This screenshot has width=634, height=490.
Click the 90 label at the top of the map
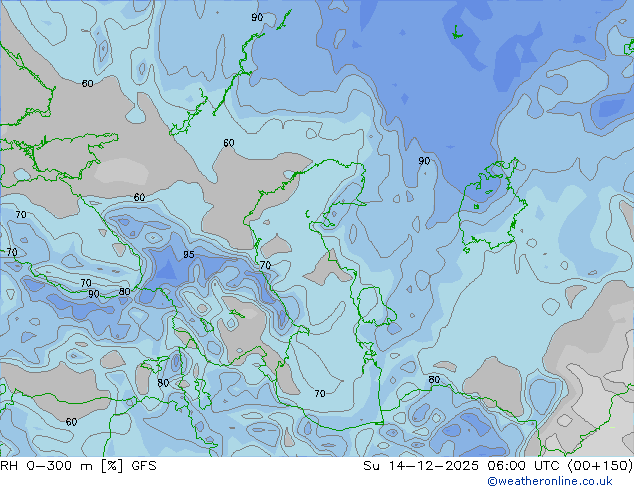click(257, 17)
